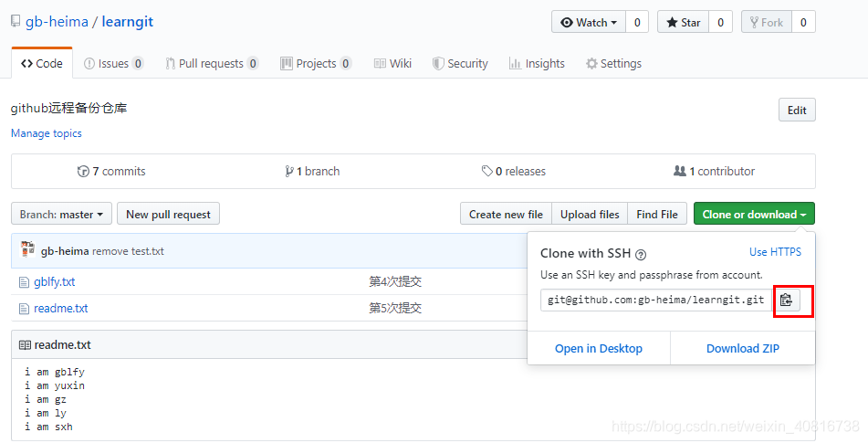This screenshot has width=868, height=443.
Task: Copy the SSH clone URL to clipboard
Action: [786, 301]
